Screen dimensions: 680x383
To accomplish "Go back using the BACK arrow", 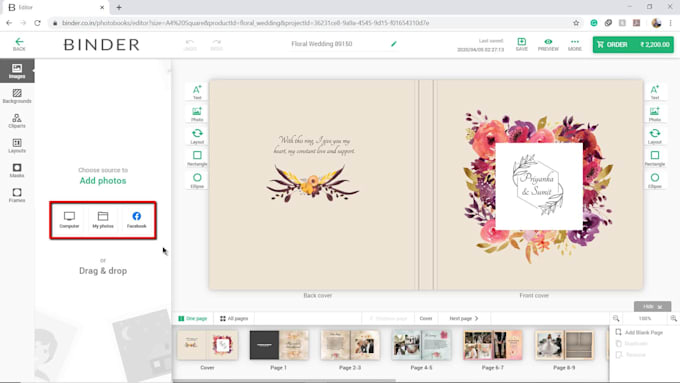I will (19, 44).
